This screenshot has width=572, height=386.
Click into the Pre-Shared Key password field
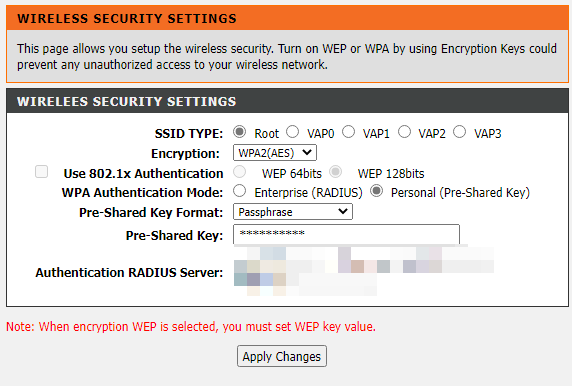coord(346,234)
